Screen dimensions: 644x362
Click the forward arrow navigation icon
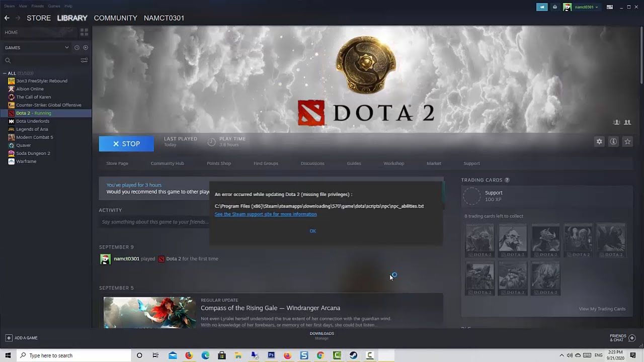(x=18, y=18)
